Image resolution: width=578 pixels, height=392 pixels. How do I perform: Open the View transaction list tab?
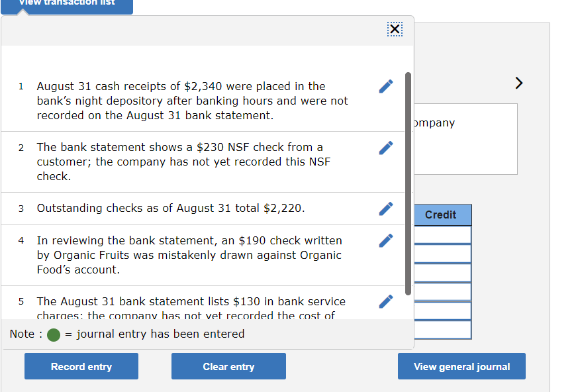[66, 3]
